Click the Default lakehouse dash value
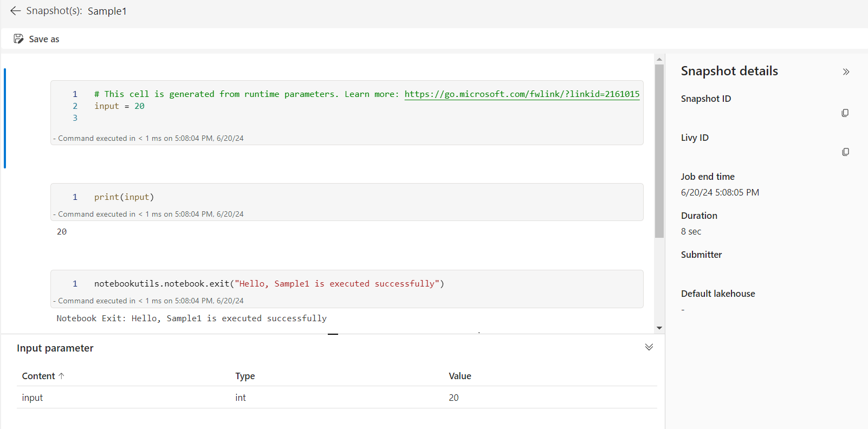868x429 pixels. pyautogui.click(x=683, y=310)
